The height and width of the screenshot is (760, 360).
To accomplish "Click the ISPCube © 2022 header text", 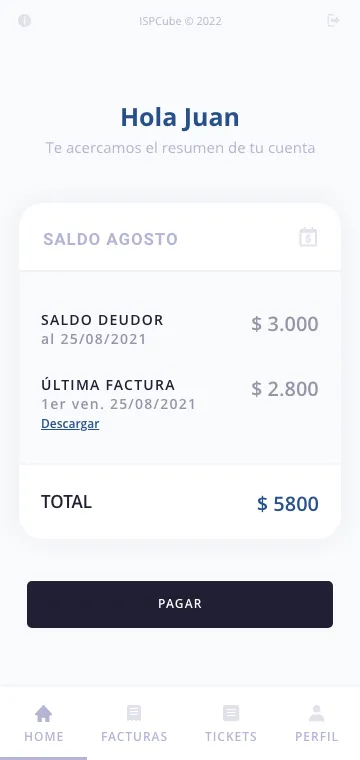I will [180, 21].
